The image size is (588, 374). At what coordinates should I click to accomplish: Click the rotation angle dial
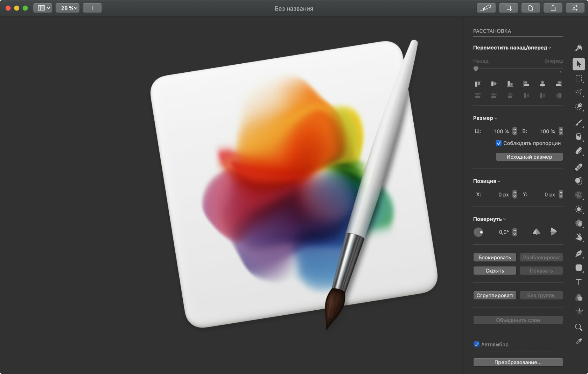pos(478,232)
